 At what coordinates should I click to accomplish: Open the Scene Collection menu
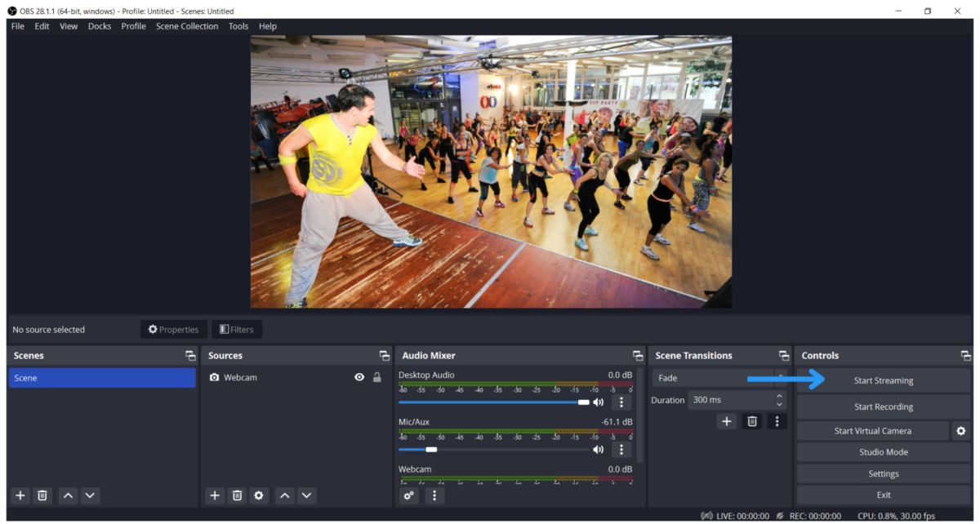click(x=187, y=25)
